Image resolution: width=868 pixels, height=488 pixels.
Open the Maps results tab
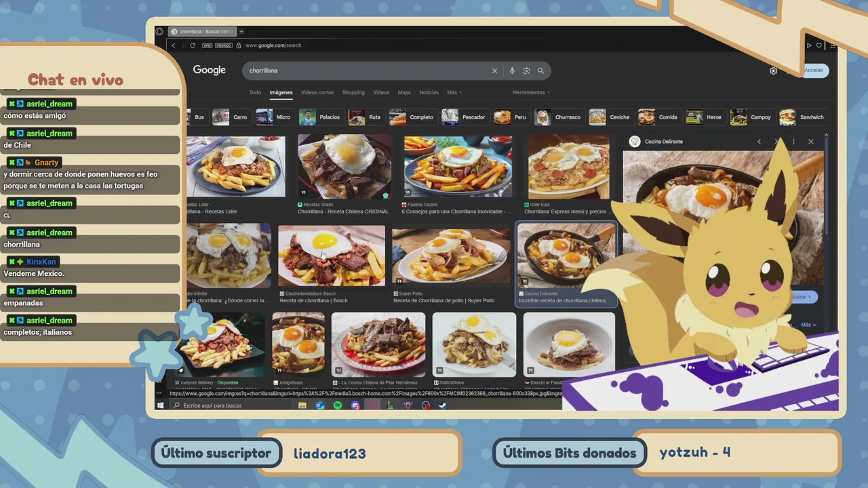point(404,92)
